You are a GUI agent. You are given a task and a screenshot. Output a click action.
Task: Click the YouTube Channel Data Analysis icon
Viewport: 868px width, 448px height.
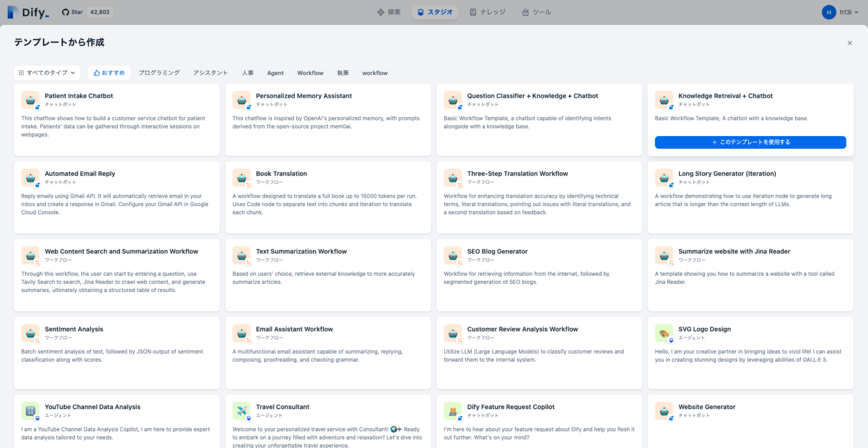pyautogui.click(x=30, y=411)
